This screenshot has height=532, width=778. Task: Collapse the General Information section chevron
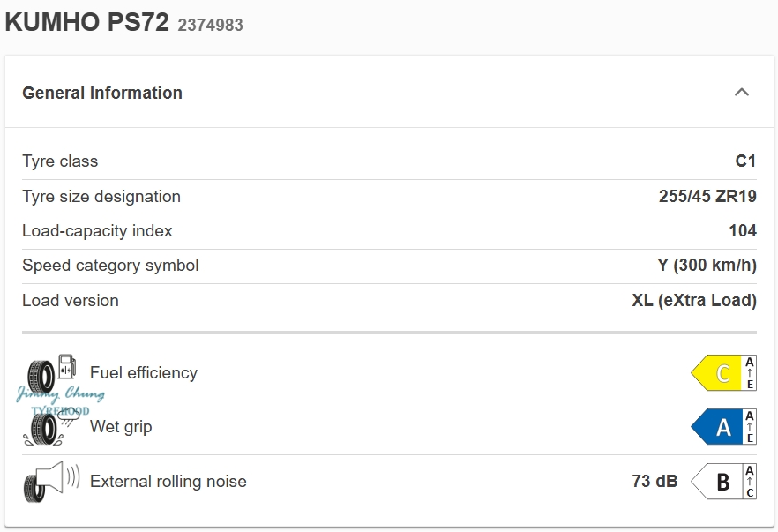(x=742, y=92)
